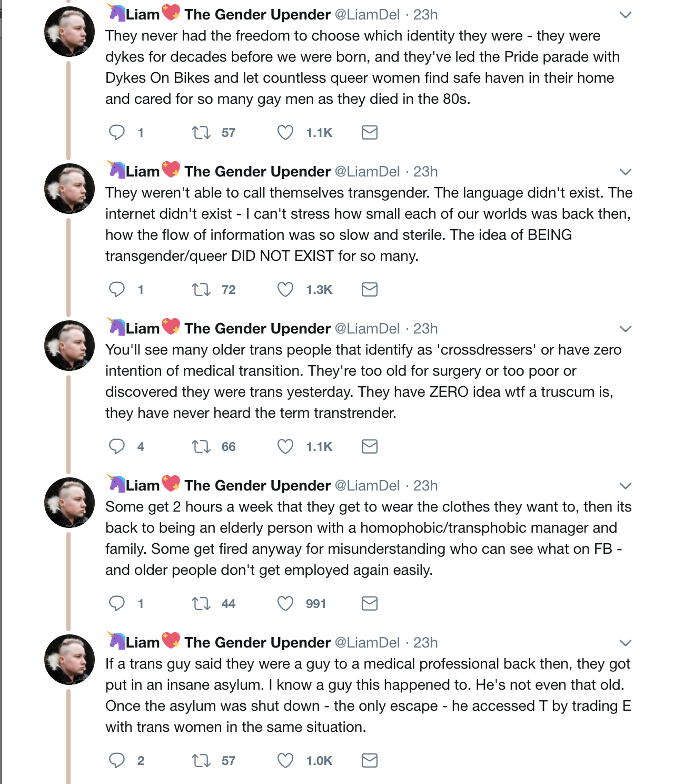Image resolution: width=674 pixels, height=784 pixels.
Task: Like the tweet with 991 likes
Action: pos(285,603)
